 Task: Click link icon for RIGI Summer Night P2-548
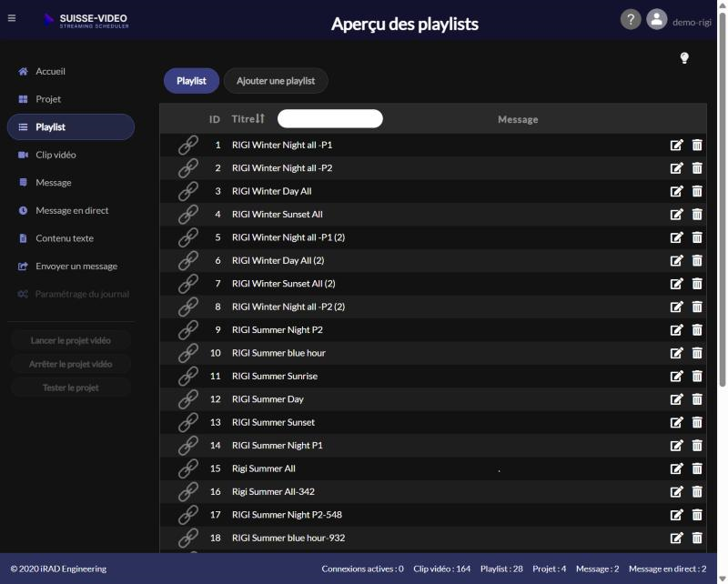(x=188, y=515)
